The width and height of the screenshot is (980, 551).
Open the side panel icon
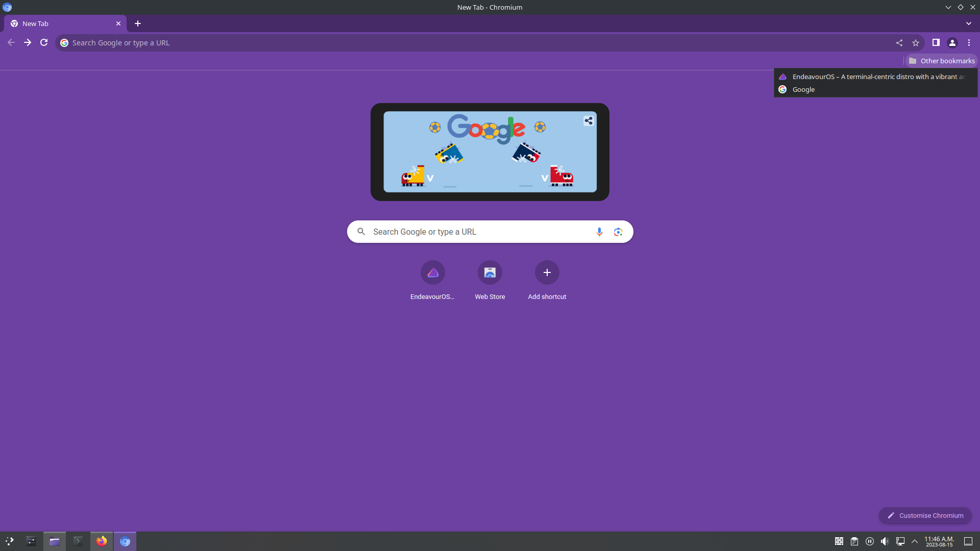tap(936, 43)
